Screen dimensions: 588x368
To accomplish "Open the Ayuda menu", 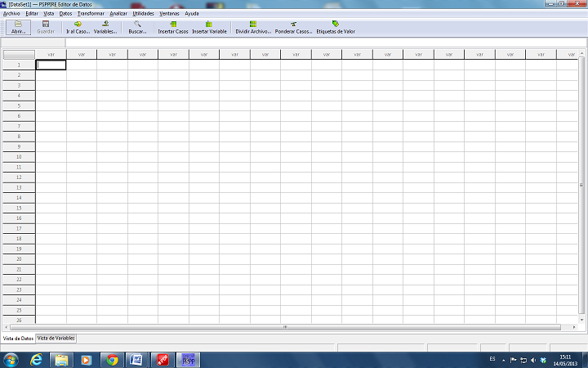I will click(x=192, y=14).
